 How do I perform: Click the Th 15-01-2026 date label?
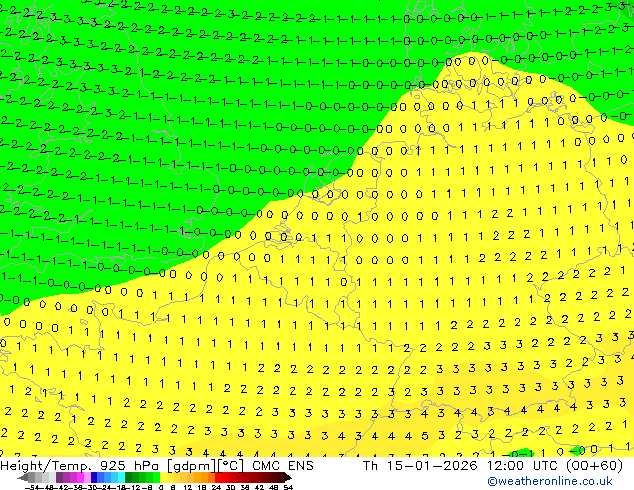tap(420, 466)
